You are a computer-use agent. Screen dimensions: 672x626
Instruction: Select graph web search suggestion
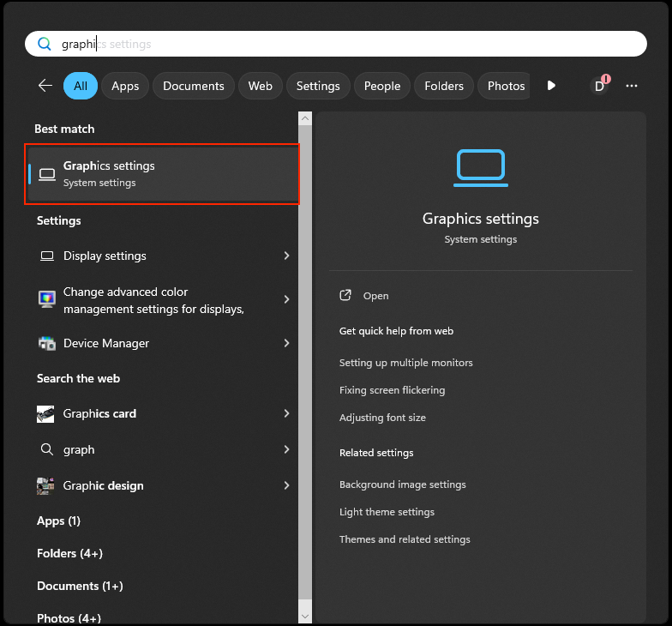(163, 449)
